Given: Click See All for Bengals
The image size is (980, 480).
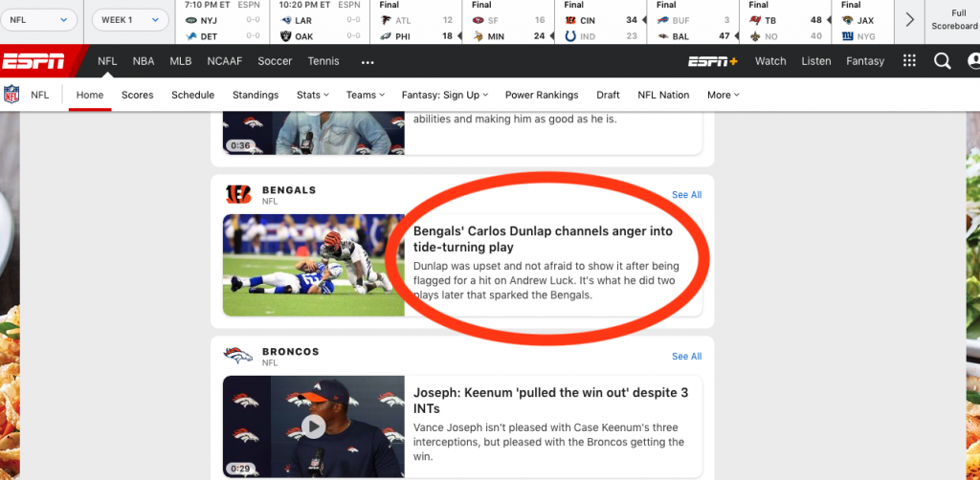Looking at the screenshot, I should pyautogui.click(x=687, y=195).
